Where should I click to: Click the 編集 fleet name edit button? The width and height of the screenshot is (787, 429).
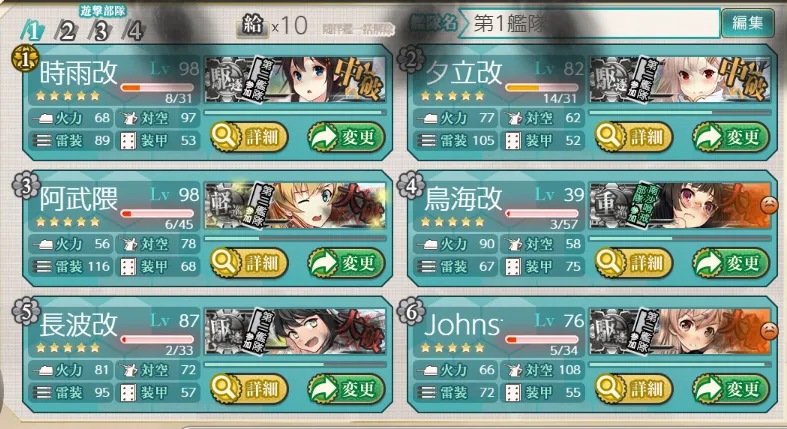tap(747, 23)
